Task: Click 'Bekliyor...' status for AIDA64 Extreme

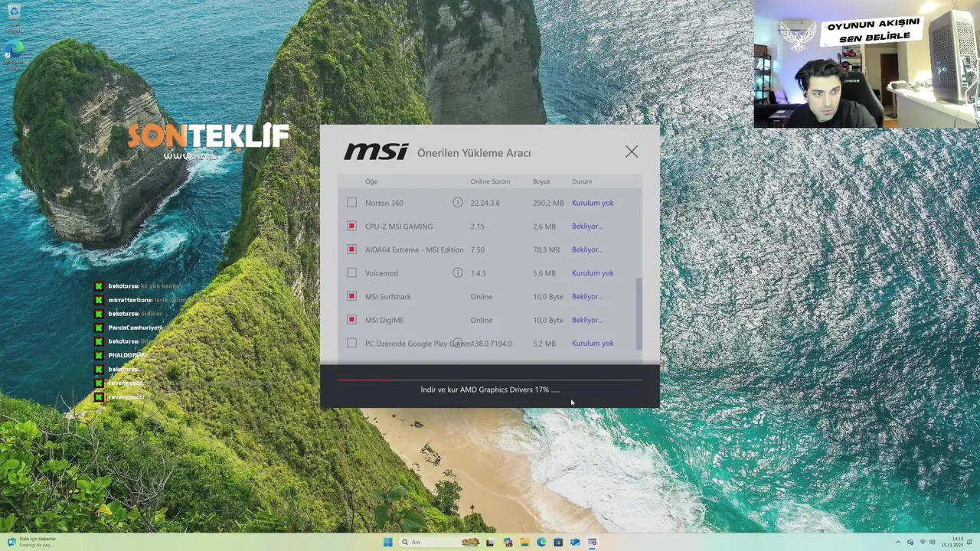Action: click(587, 249)
